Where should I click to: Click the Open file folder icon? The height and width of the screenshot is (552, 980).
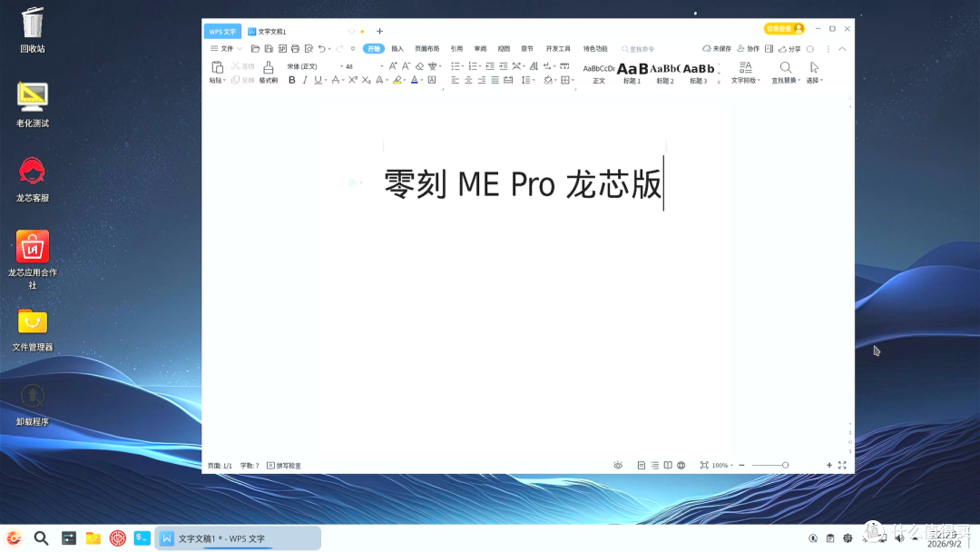(255, 49)
